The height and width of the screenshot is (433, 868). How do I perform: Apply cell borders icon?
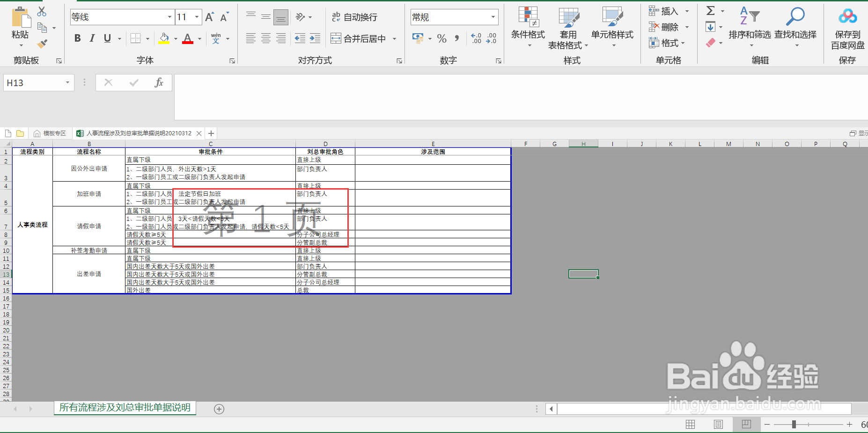[135, 38]
